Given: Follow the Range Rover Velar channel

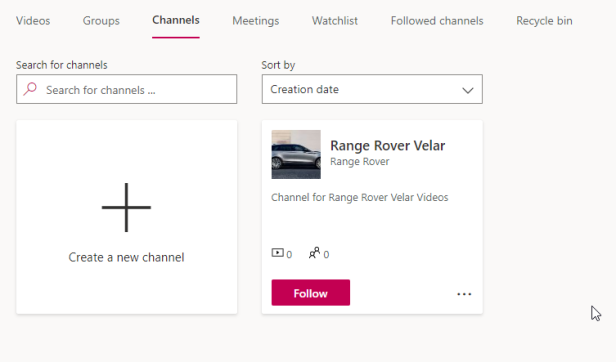Looking at the screenshot, I should pos(310,292).
